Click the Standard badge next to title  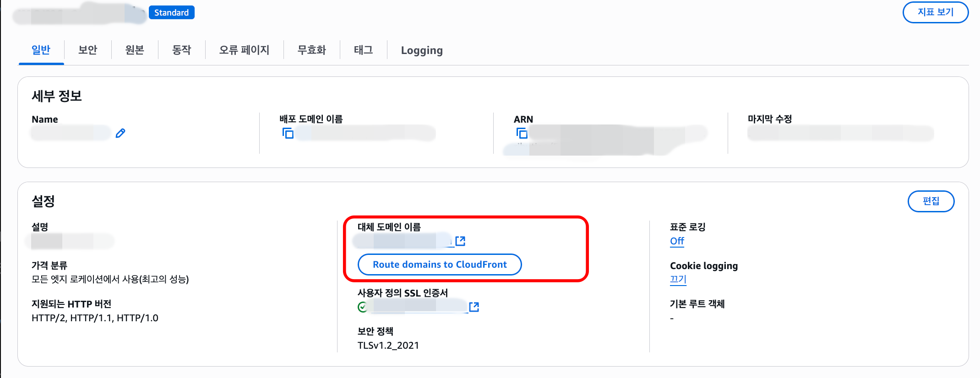[x=171, y=13]
